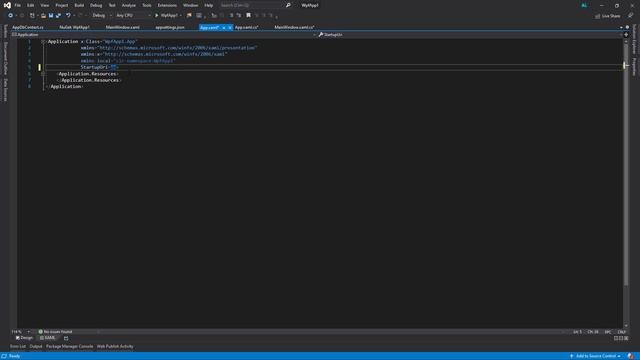Image resolution: width=640 pixels, height=360 pixels.
Task: Switch to the MainWindow.xaml tab
Action: 122,27
